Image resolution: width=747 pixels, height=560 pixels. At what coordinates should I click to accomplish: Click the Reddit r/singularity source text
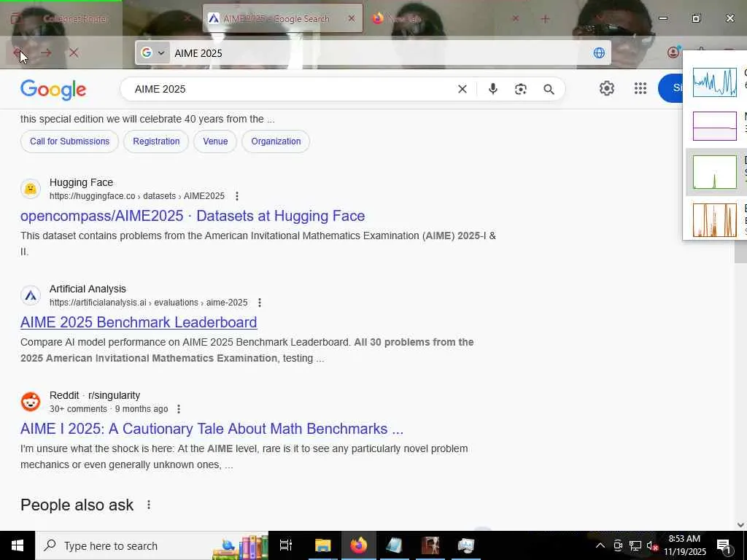(95, 396)
